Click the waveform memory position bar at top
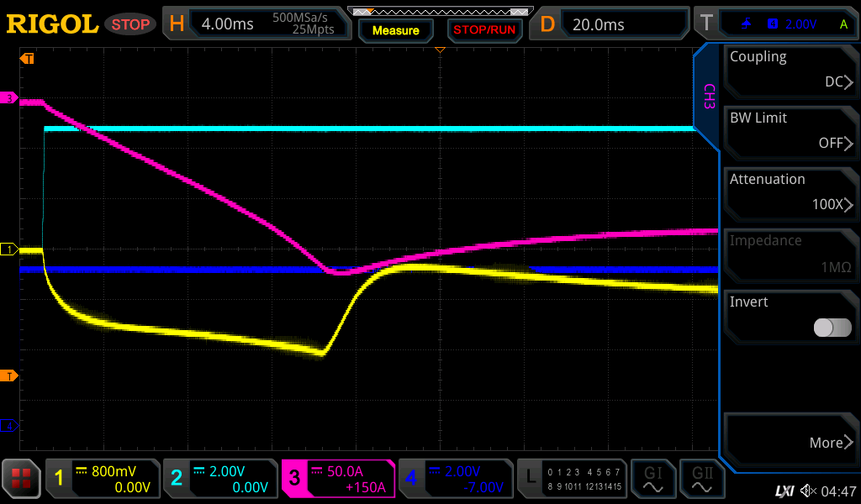This screenshot has height=504, width=861. (x=440, y=12)
